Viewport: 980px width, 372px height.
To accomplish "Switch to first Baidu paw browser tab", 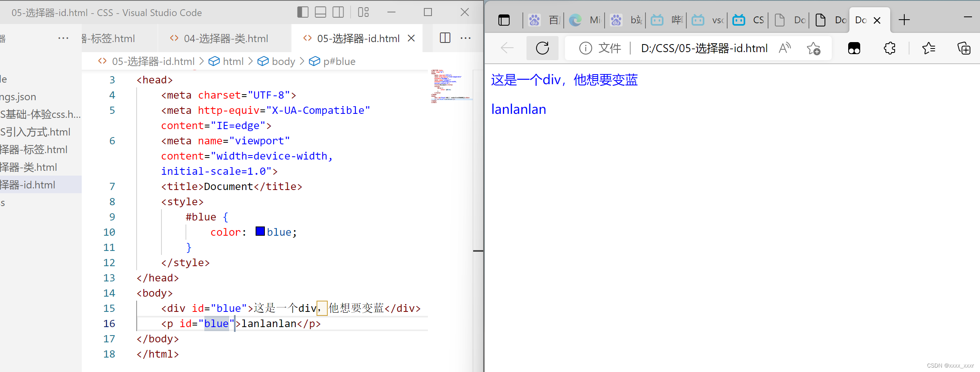I will [543, 20].
